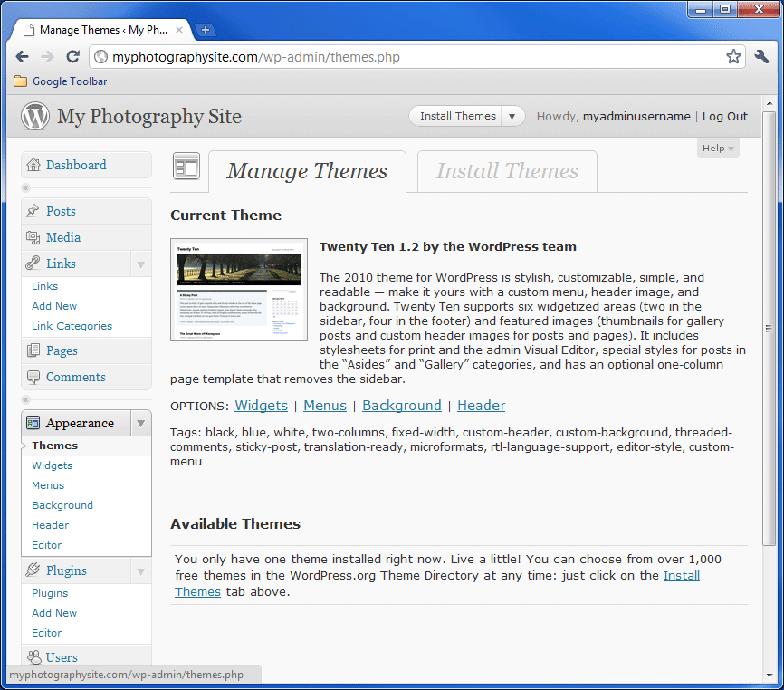784x690 pixels.
Task: Click Add New under Links submenu
Action: coord(54,306)
